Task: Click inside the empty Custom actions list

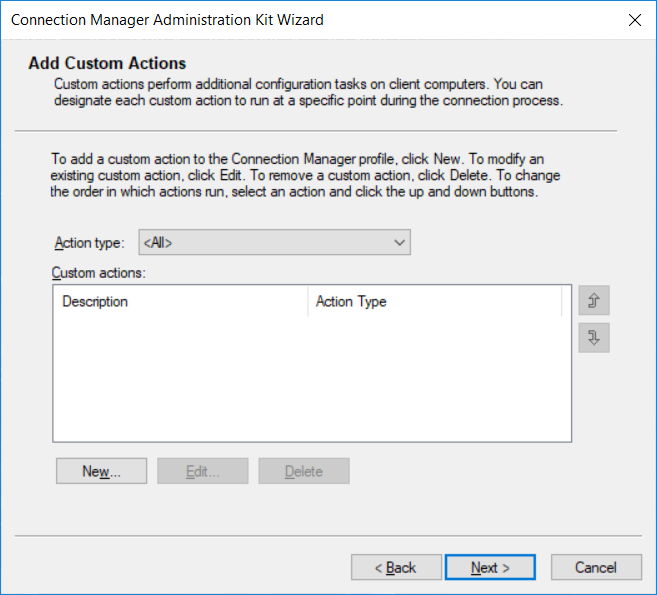Action: [312, 377]
